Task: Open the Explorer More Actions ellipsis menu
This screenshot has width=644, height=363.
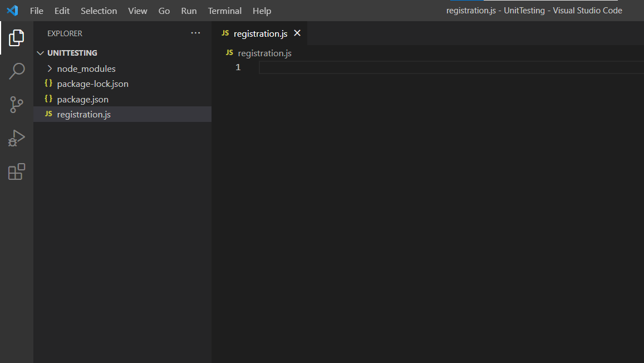Action: tap(195, 33)
